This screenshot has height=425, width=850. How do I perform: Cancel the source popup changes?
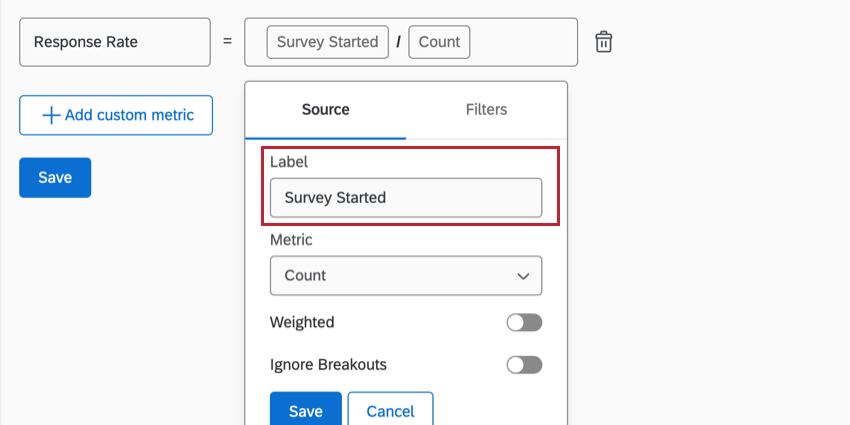[x=390, y=411]
